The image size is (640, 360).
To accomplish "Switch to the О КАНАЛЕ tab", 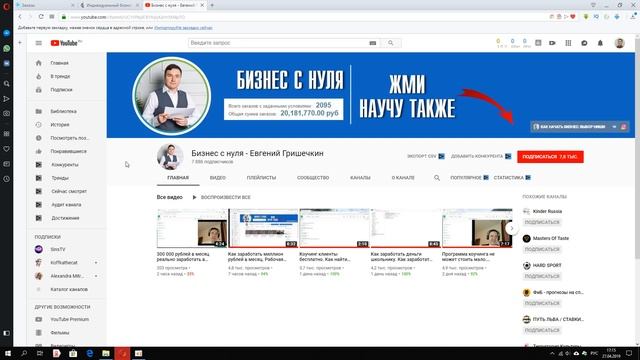I will pos(403,178).
